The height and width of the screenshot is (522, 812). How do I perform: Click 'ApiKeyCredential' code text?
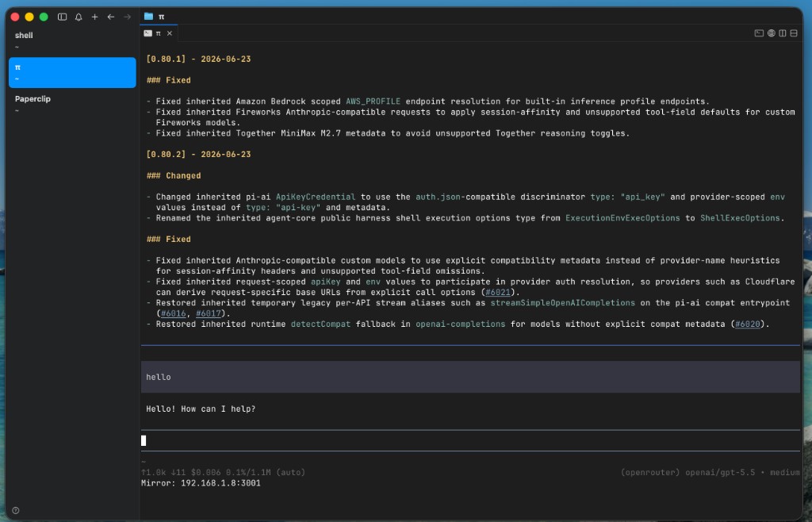[x=316, y=197]
